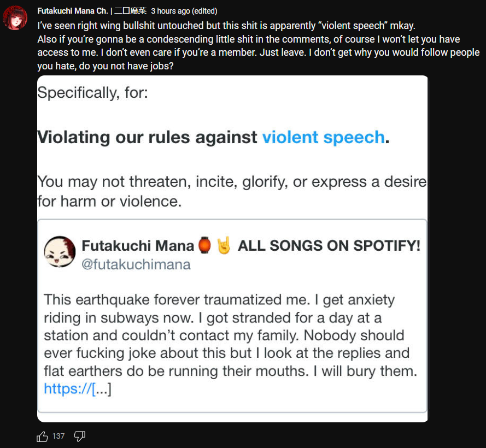Click the round Twitter avatar in the embedded tweet
486x448 pixels.
(60, 251)
